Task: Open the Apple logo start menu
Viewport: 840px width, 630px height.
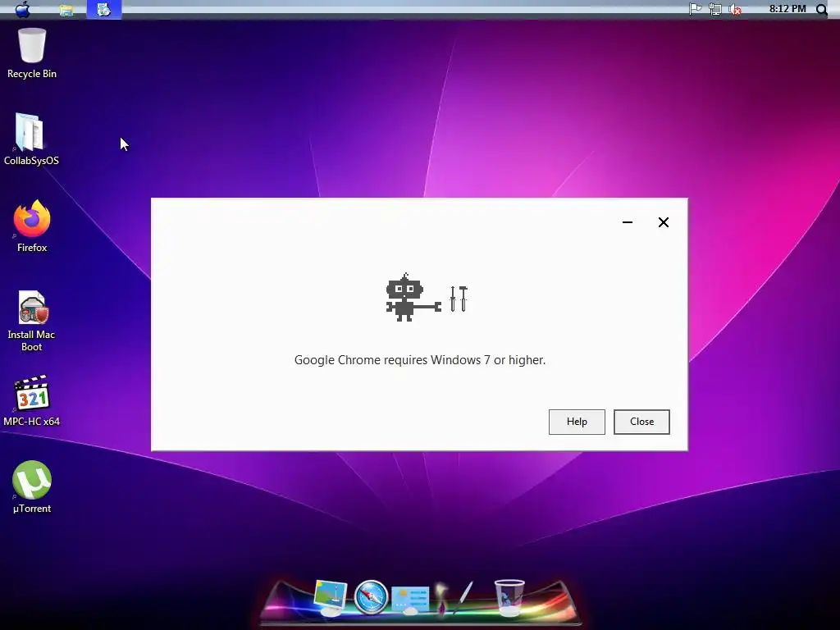Action: coord(22,9)
